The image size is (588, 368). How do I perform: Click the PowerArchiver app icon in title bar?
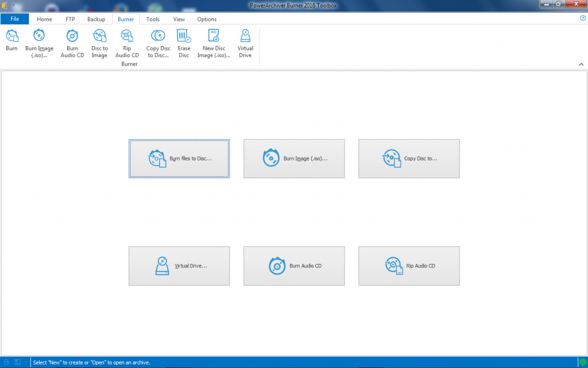[x=5, y=5]
